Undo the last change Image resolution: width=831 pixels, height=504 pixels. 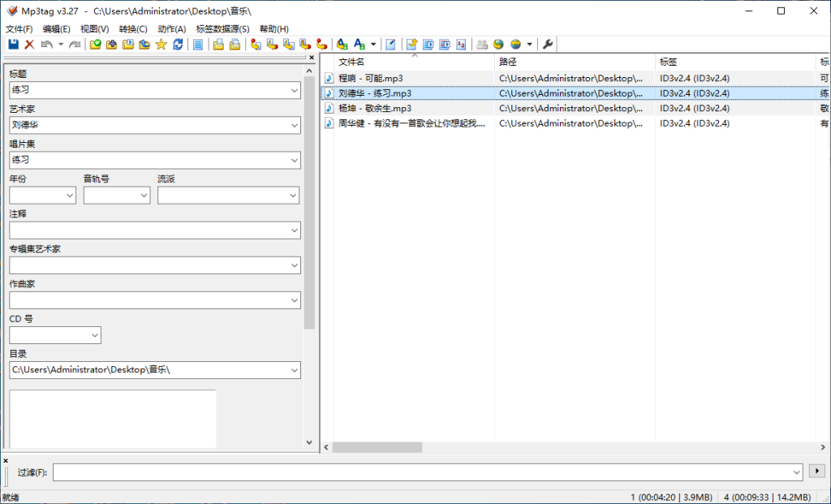tap(46, 45)
